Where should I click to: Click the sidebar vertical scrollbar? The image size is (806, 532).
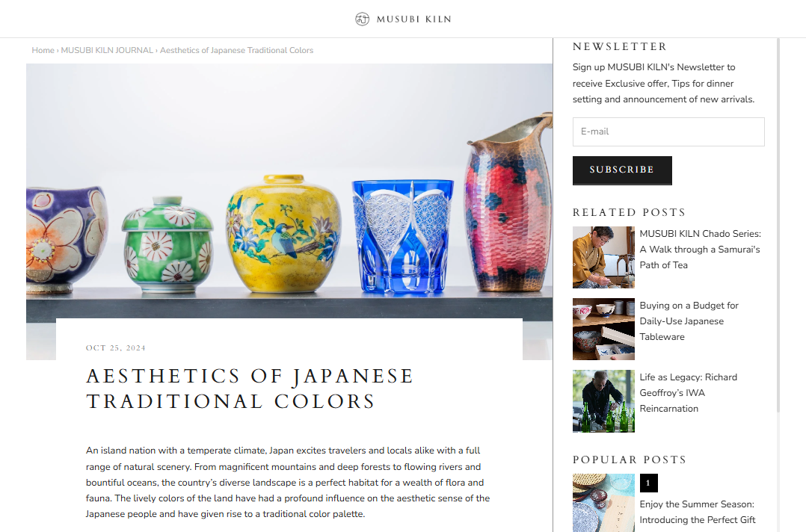[x=778, y=225]
